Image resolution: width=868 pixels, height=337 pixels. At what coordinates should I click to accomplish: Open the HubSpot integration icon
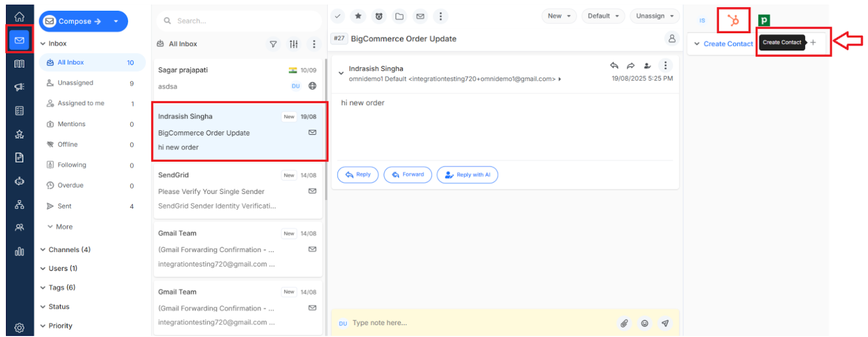733,21
